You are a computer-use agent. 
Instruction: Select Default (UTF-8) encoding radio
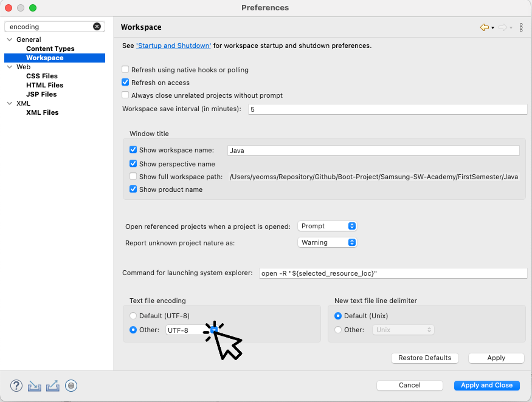[133, 316]
